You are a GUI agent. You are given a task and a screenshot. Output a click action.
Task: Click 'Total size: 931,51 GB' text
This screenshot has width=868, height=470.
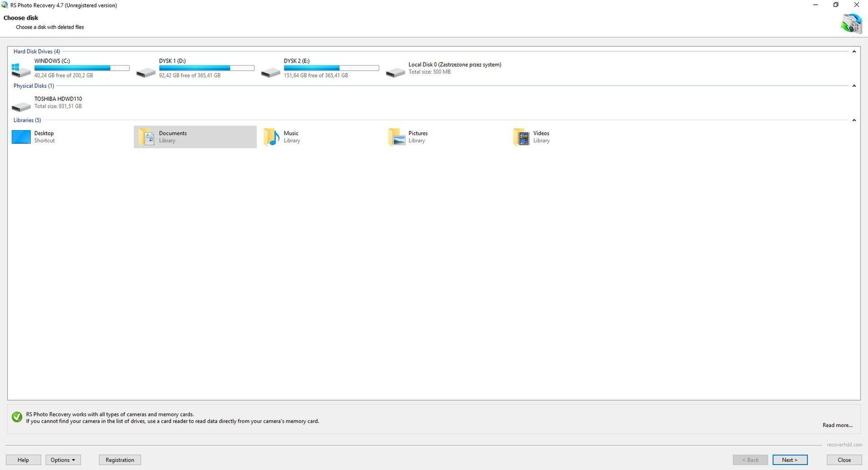coord(58,106)
